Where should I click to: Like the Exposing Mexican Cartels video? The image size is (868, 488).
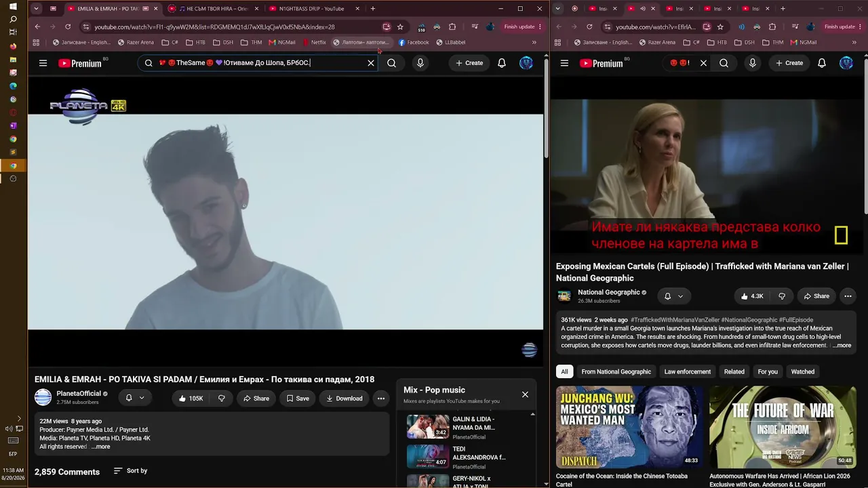click(752, 296)
